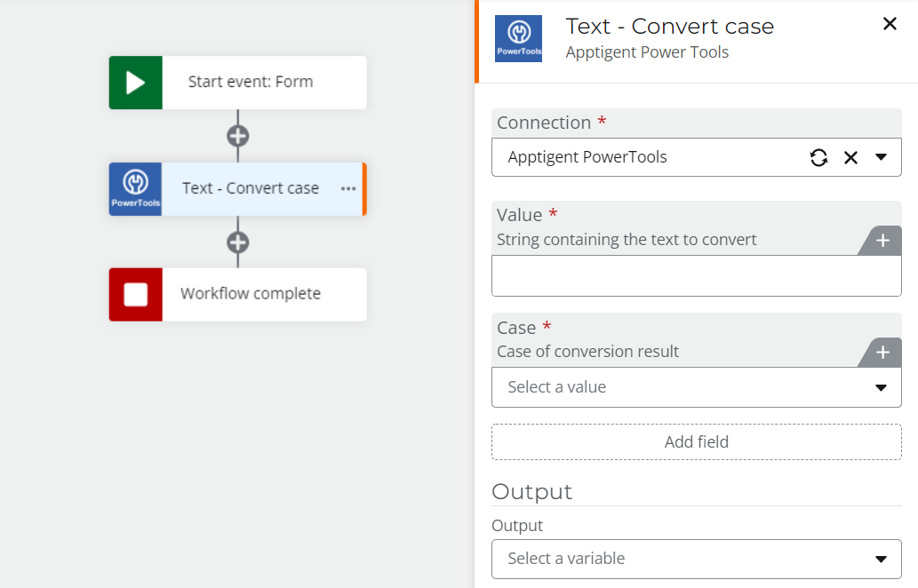
Task: Refresh the Apptigent PowerTools connection
Action: click(818, 157)
